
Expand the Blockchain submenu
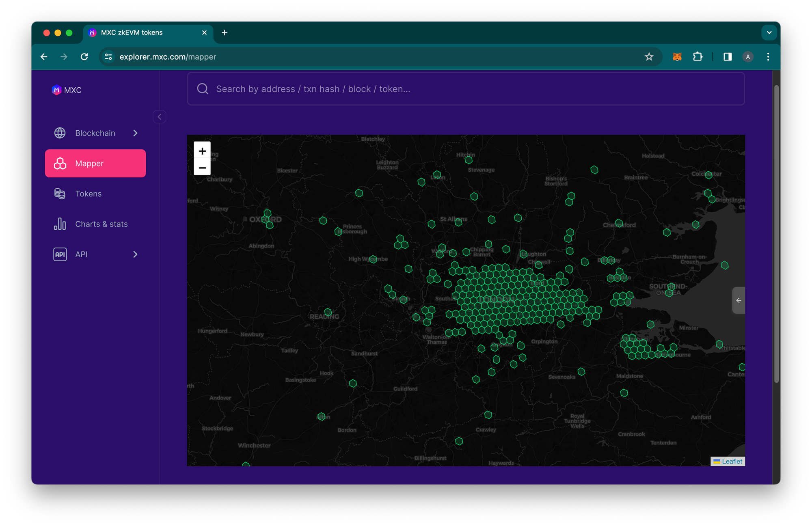coord(135,133)
